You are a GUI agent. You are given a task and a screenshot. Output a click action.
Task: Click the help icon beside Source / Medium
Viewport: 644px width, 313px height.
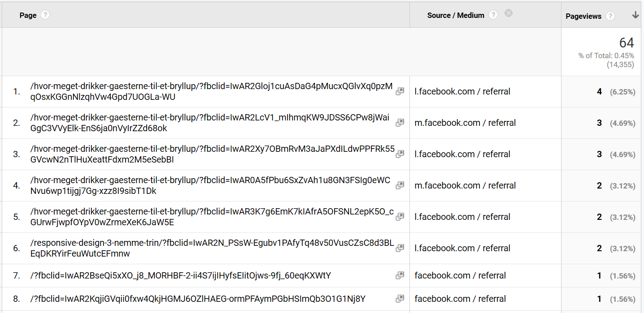[493, 15]
